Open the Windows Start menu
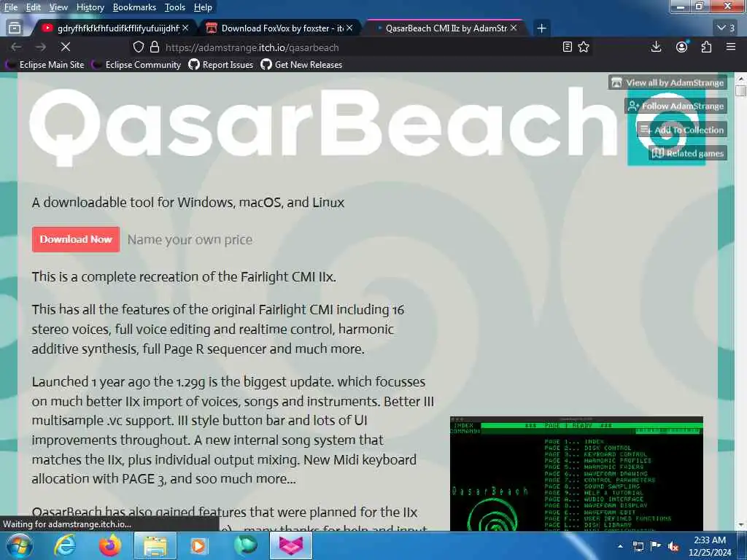This screenshot has height=560, width=747. pos(18,545)
